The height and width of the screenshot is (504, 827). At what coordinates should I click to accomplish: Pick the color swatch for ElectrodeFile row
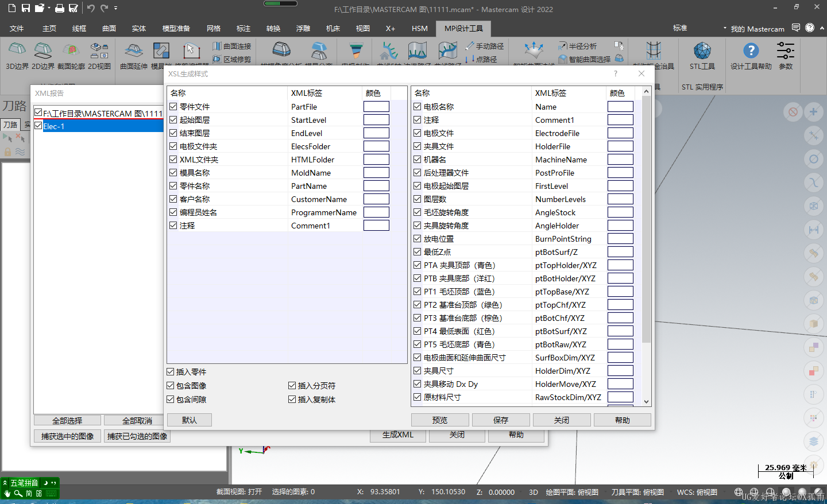620,133
